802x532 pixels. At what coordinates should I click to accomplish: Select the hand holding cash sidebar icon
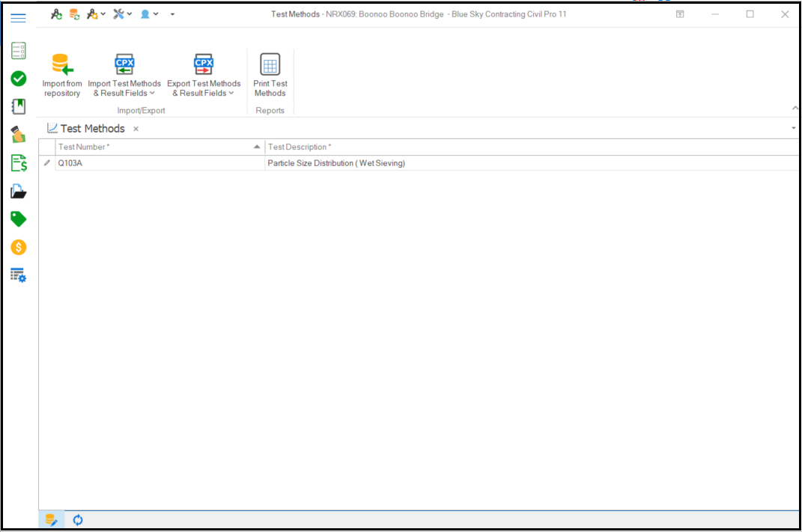pyautogui.click(x=19, y=135)
